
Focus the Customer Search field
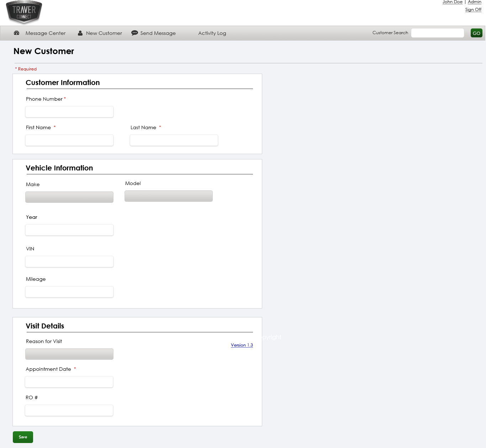point(437,33)
